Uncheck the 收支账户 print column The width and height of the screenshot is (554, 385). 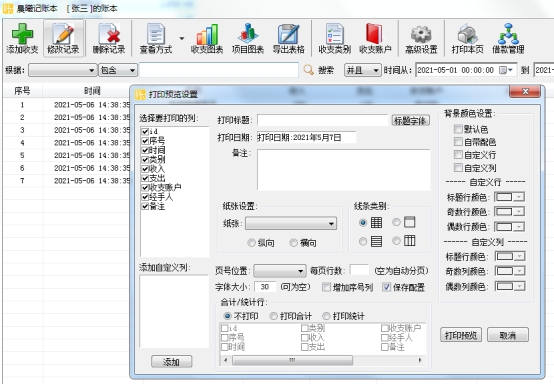(x=145, y=187)
